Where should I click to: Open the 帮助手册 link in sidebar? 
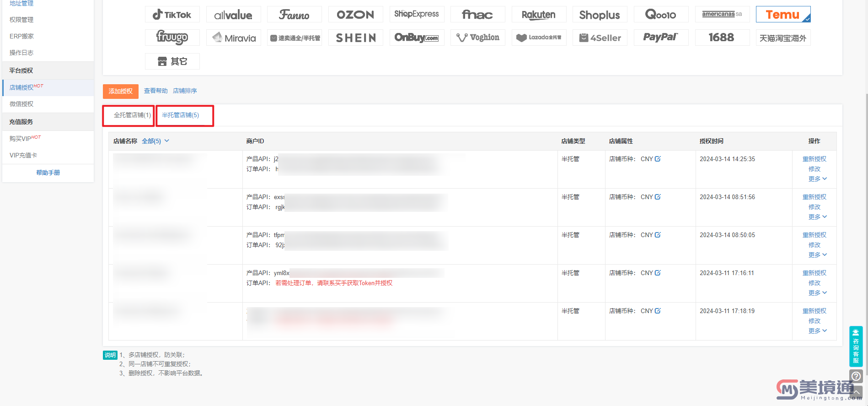coord(48,173)
